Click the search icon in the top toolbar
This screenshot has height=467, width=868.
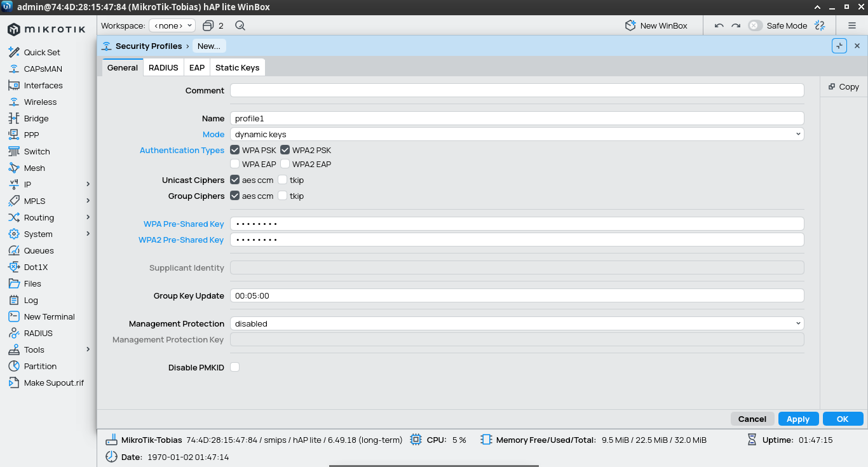pos(240,26)
